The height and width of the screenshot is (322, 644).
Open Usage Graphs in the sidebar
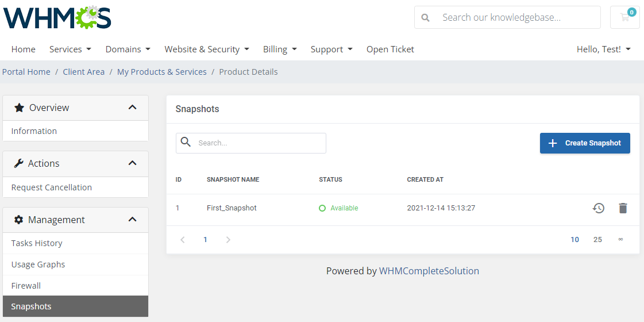click(76, 264)
